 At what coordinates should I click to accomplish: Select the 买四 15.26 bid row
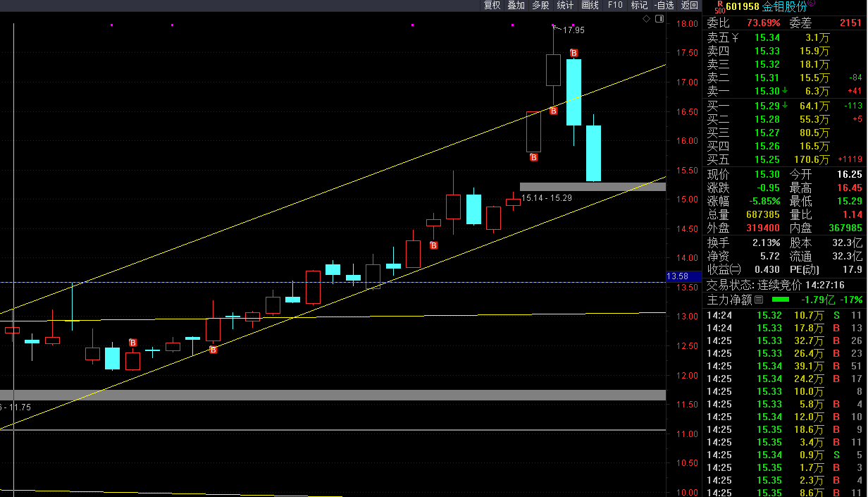[x=786, y=146]
